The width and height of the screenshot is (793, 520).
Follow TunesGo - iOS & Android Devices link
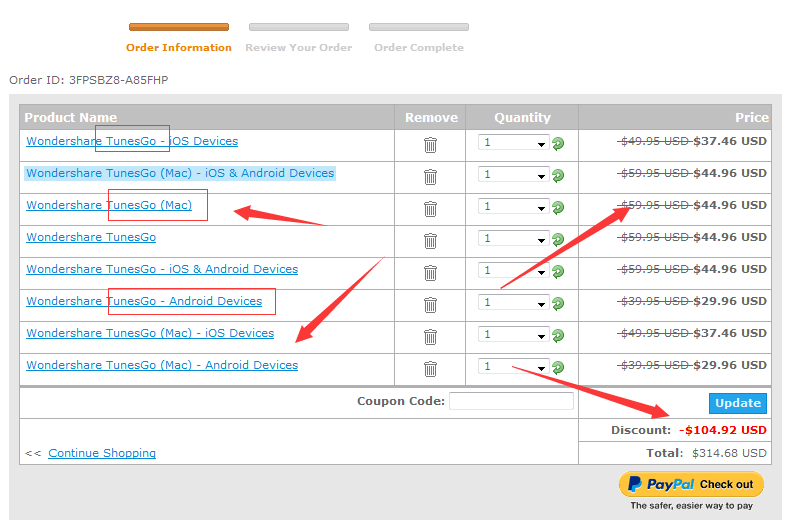(162, 269)
